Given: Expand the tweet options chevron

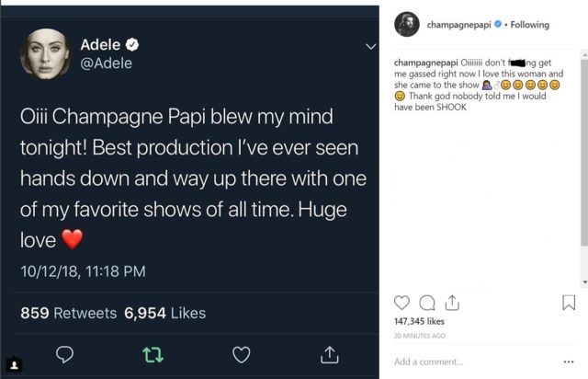Looking at the screenshot, I should pyautogui.click(x=371, y=45).
